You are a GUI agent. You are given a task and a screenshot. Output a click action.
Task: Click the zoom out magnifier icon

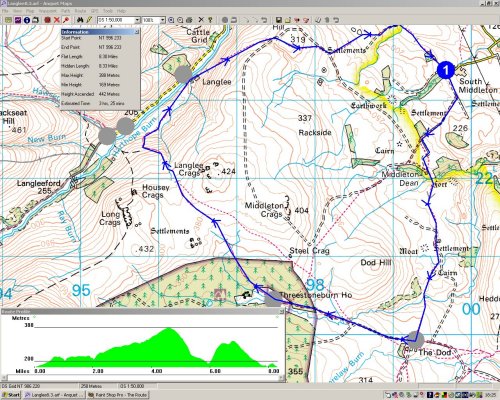coord(180,20)
